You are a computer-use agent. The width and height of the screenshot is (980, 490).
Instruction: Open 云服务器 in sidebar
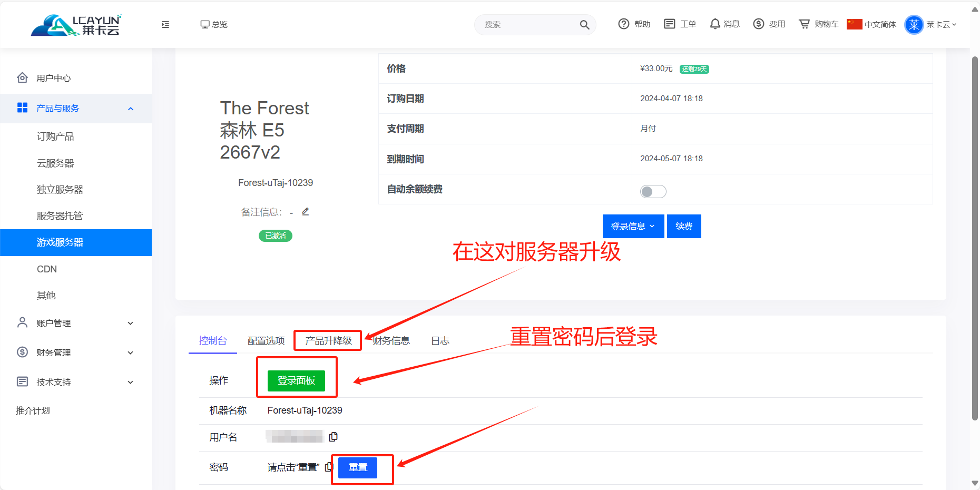point(55,163)
